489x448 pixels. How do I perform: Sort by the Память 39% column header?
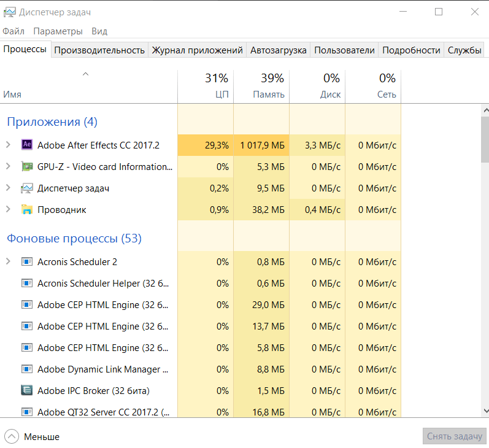(261, 87)
